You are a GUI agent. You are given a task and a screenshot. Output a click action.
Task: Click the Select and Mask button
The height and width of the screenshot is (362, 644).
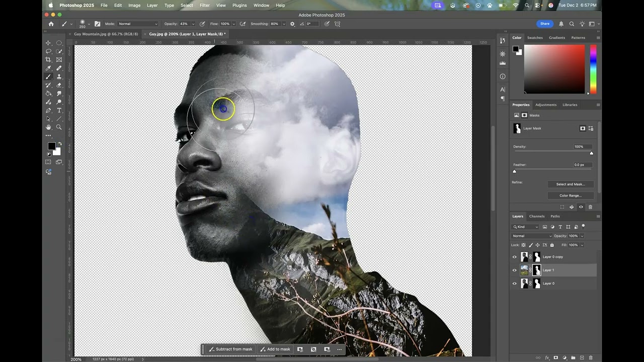[x=571, y=184]
